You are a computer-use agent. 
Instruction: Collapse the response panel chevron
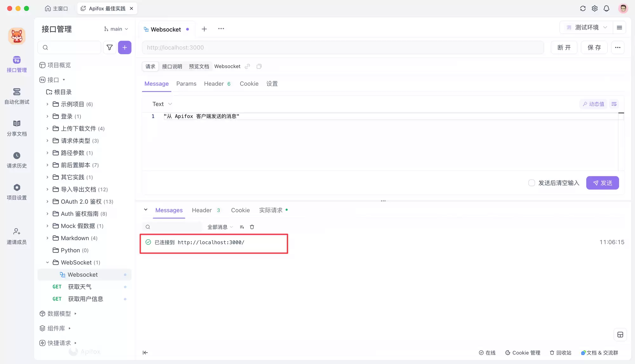(x=146, y=209)
